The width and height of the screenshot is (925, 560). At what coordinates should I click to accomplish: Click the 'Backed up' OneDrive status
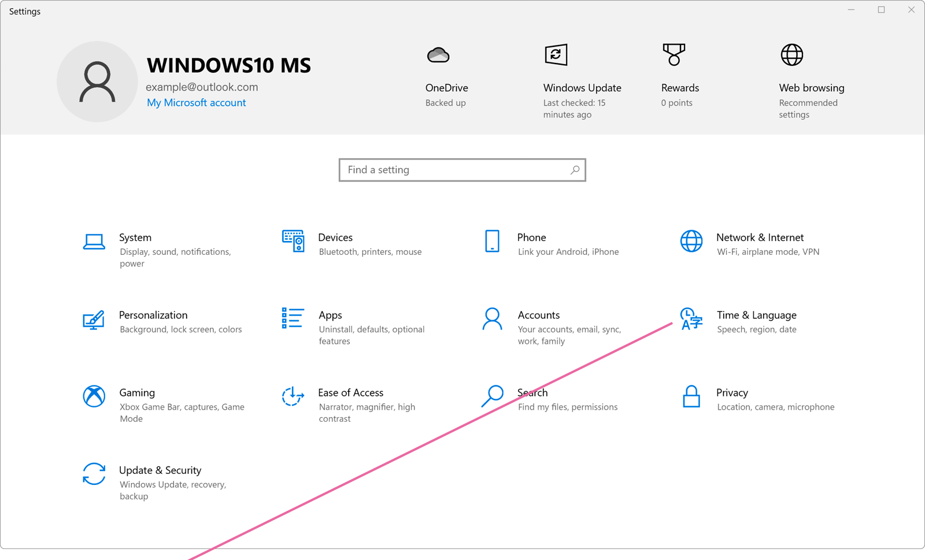click(x=446, y=103)
